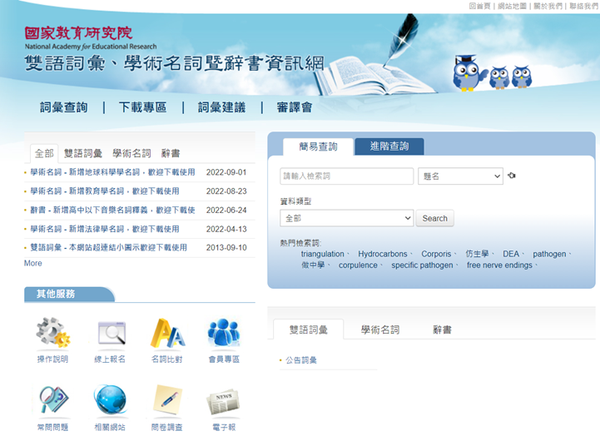Open the 回首頁 top link

pyautogui.click(x=479, y=6)
